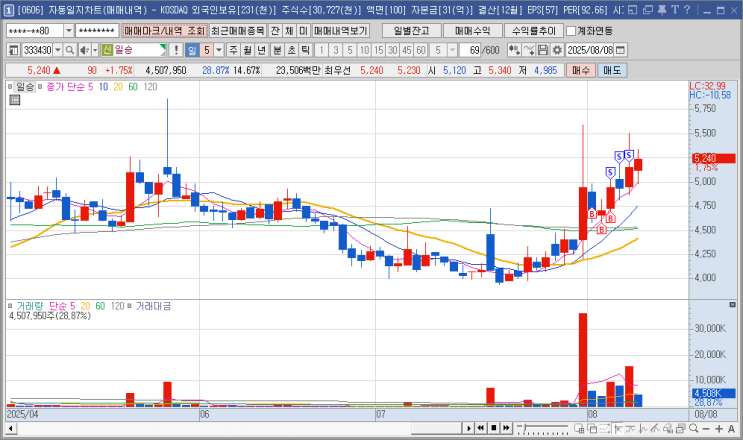Open chart settings gear icon
Screen dimensions: 743x440
click(x=557, y=50)
